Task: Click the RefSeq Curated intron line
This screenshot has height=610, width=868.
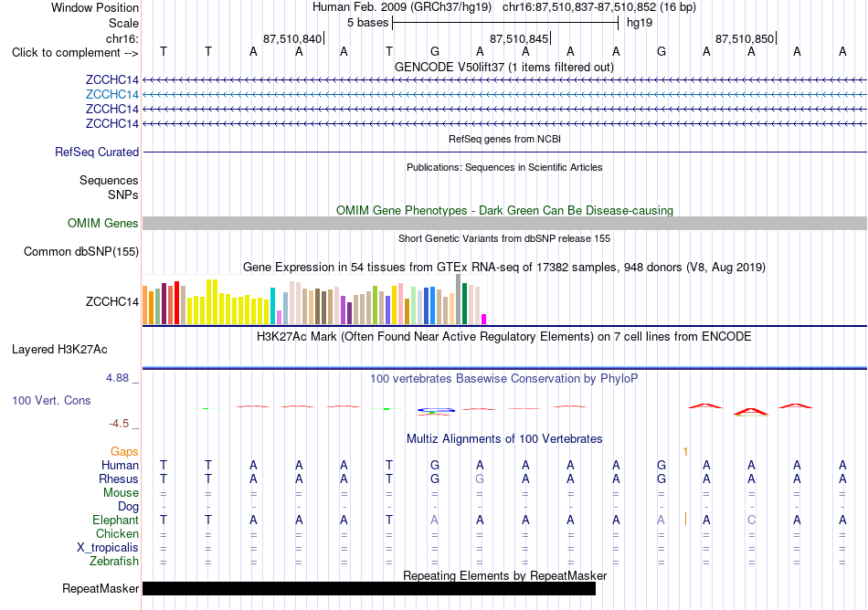Action: coord(504,152)
